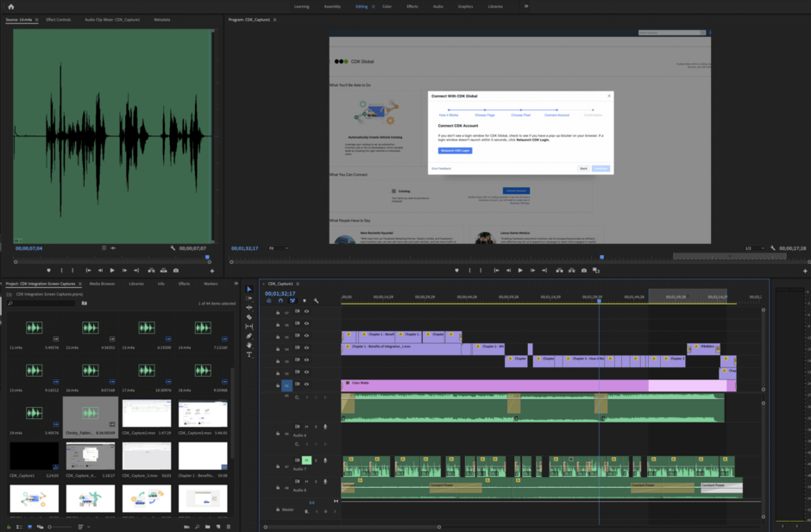Viewport: 811px width, 532px height.
Task: Open Program CDK_Capture1 panel menu
Action: pos(274,20)
